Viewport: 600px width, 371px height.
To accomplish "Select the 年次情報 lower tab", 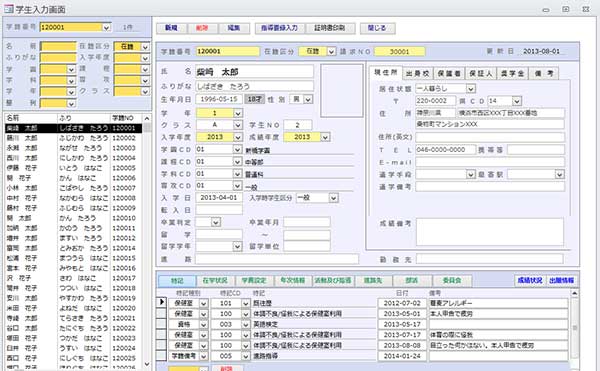I will (x=293, y=281).
